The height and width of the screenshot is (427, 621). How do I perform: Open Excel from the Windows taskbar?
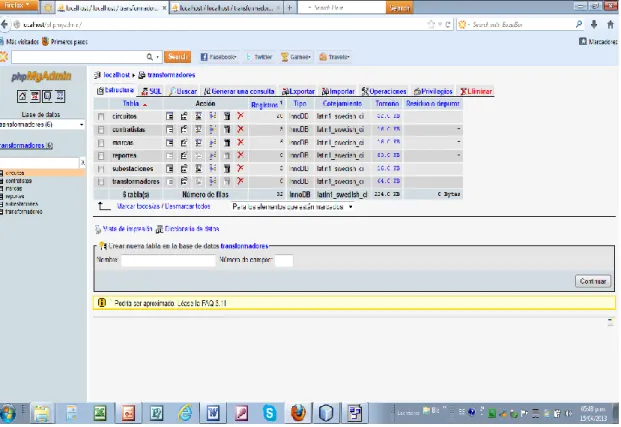tap(100, 414)
